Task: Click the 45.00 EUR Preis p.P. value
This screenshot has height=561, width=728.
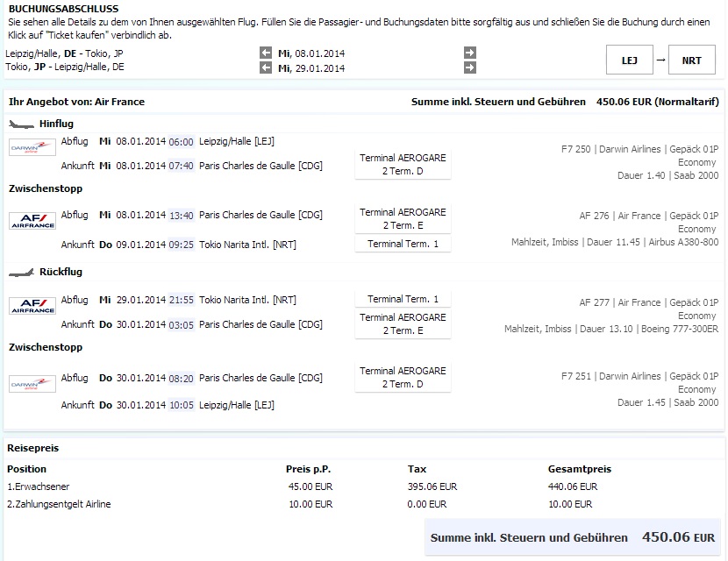Action: (310, 486)
